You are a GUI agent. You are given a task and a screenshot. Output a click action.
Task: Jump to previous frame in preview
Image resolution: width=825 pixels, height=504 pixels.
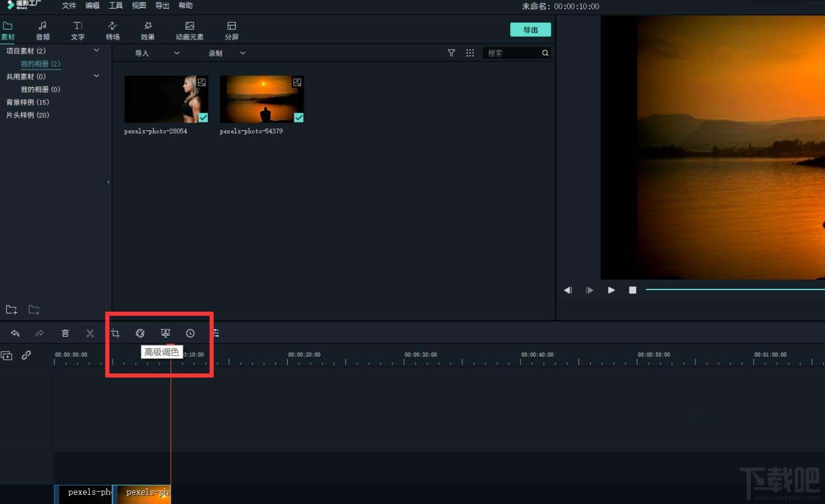click(568, 290)
